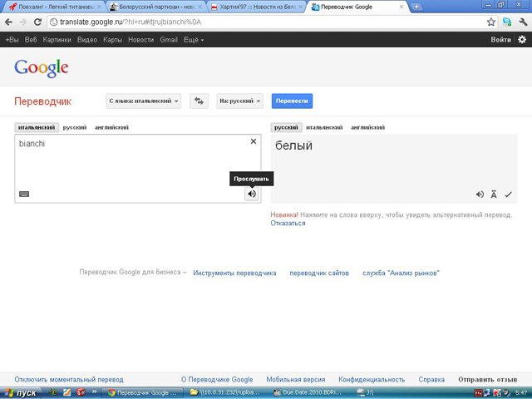Screen dimensions: 532x399
Task: Open the 'переводчик сайтов' link
Action: click(x=319, y=273)
